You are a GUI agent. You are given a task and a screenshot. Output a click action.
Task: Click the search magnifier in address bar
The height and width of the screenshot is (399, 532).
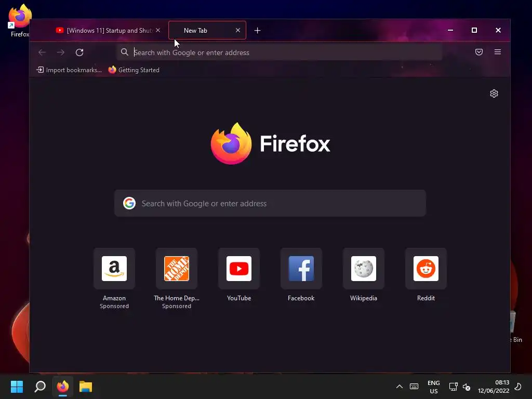click(x=125, y=52)
